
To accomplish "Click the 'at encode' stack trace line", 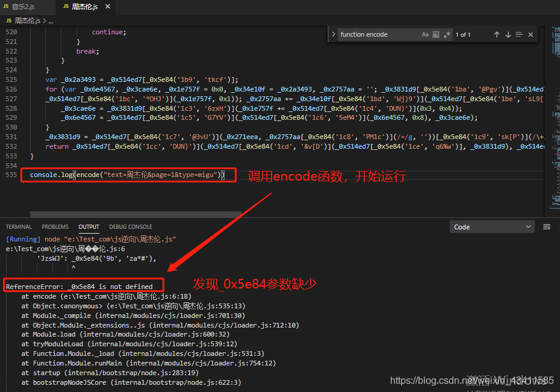I will [106, 296].
